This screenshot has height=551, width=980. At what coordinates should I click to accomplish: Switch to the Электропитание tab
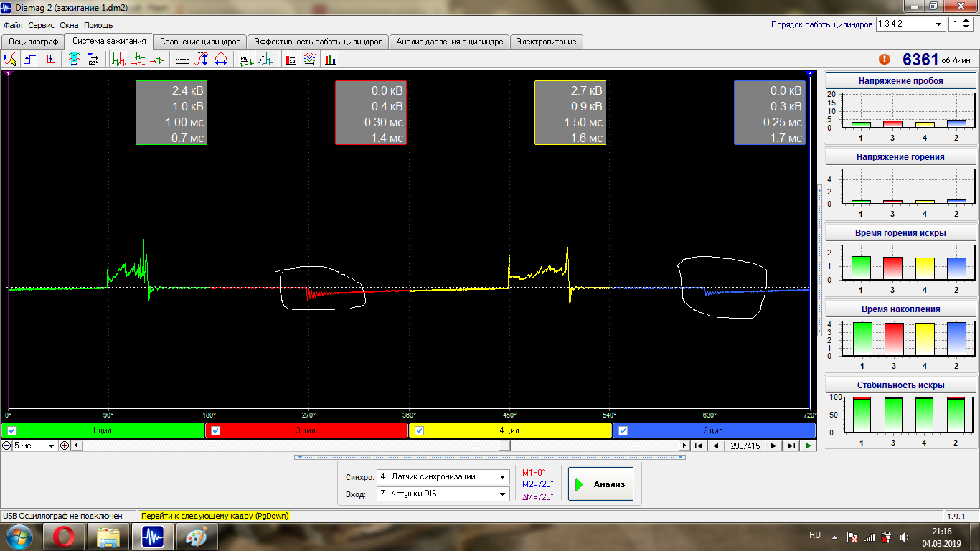tap(546, 42)
